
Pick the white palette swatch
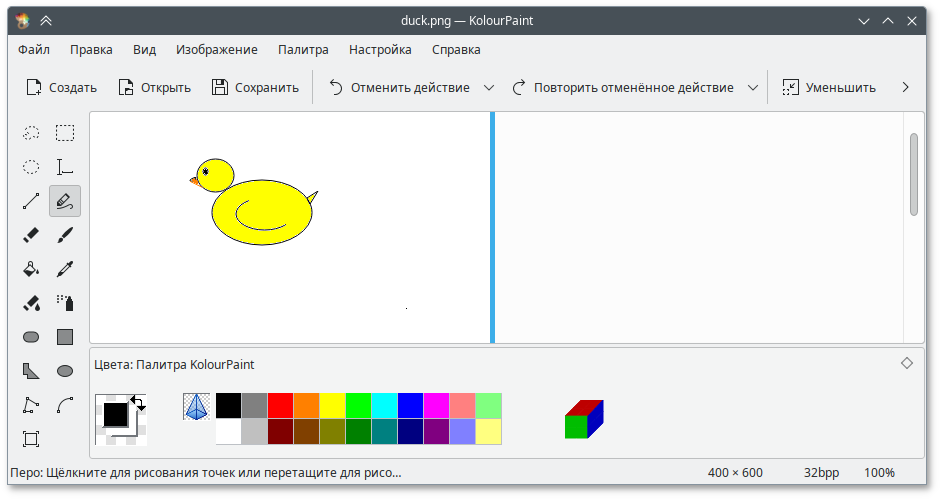pos(228,432)
